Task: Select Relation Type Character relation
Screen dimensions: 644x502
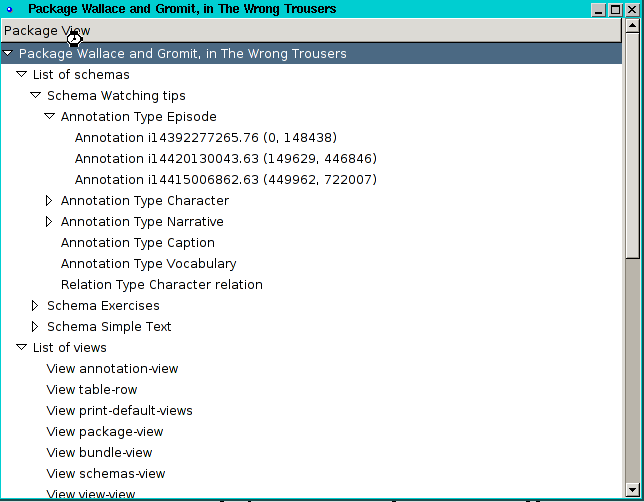Action: (x=161, y=285)
